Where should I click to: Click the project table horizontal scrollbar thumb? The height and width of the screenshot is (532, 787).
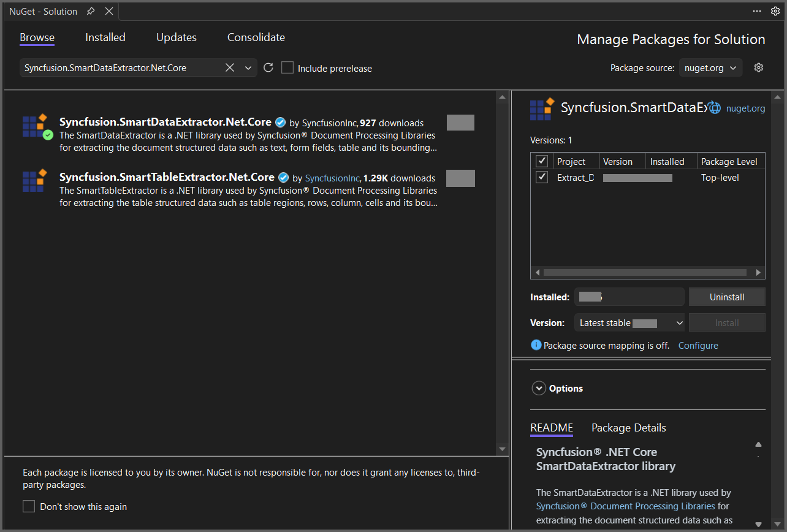coord(645,273)
